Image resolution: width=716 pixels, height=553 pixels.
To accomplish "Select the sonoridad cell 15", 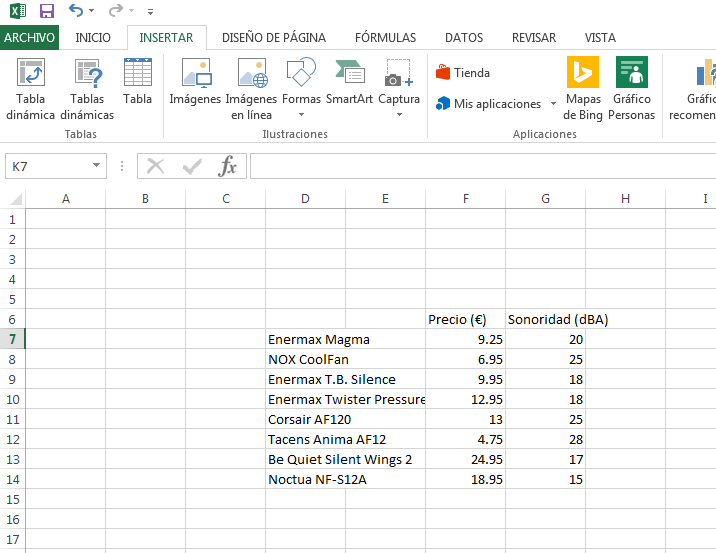I will click(x=545, y=479).
